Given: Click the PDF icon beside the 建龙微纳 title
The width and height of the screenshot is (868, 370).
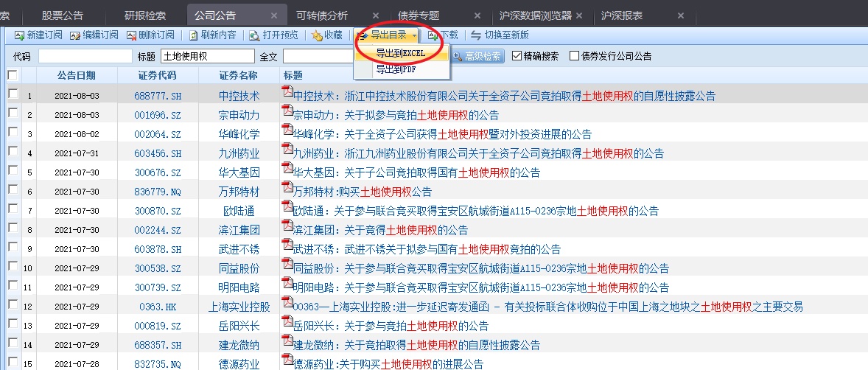Looking at the screenshot, I should [287, 341].
